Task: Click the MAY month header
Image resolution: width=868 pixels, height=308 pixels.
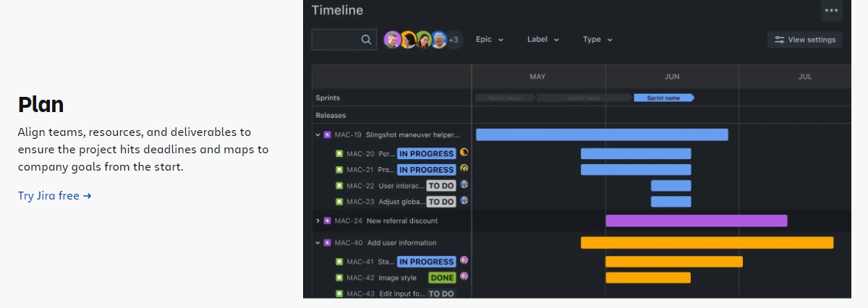Action: 537,77
